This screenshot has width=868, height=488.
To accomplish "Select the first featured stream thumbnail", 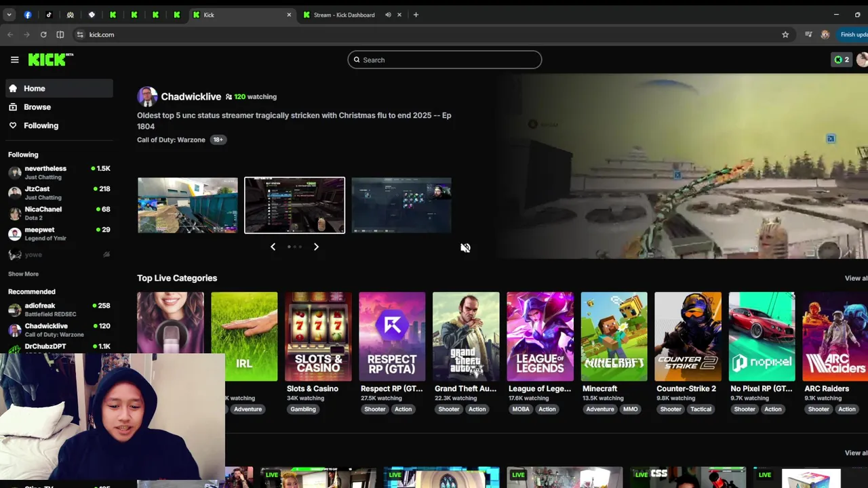I will [x=188, y=205].
